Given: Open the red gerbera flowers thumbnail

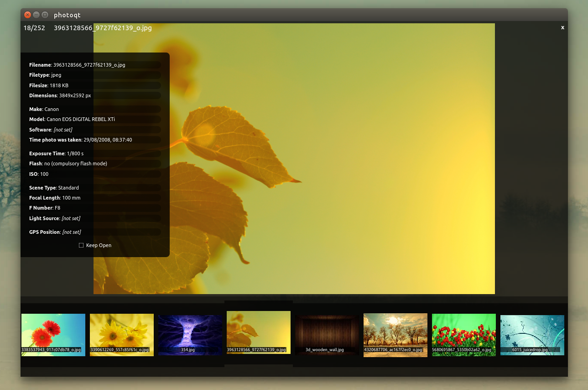Looking at the screenshot, I should 53,335.
